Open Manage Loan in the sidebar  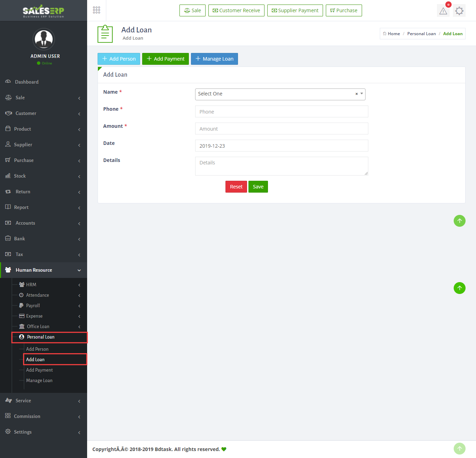39,380
